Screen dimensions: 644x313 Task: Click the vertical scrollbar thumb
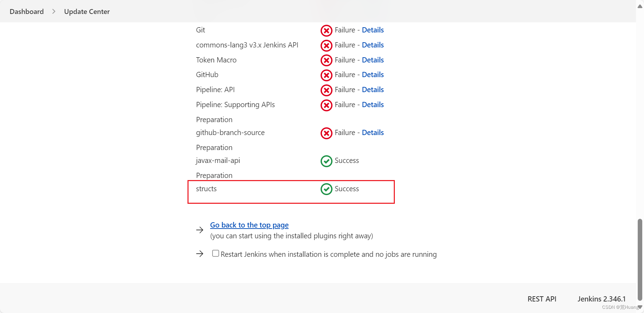coord(640,259)
